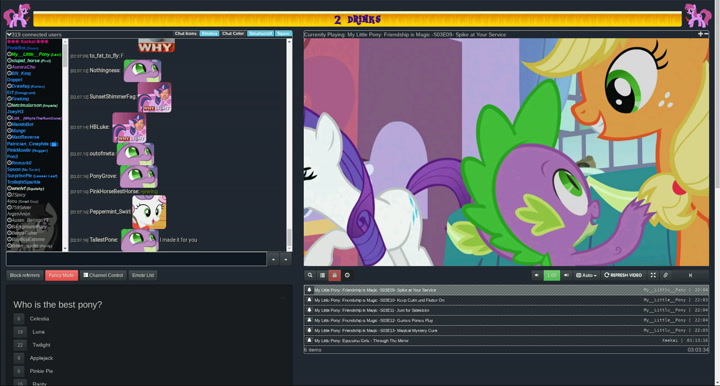Click the Spike emote posted by Nothingness

tap(142, 71)
